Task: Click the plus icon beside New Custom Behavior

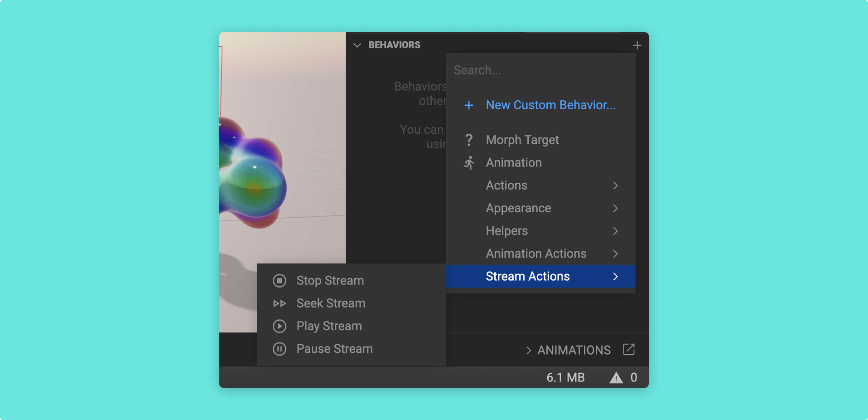Action: [x=469, y=105]
